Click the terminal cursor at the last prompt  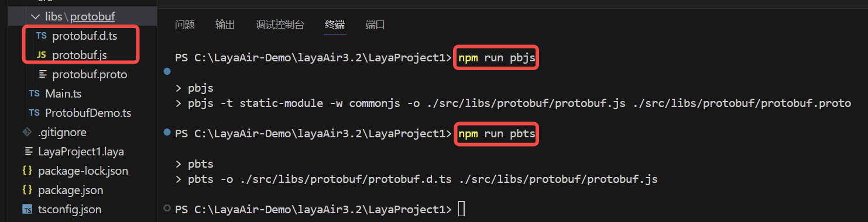click(462, 209)
